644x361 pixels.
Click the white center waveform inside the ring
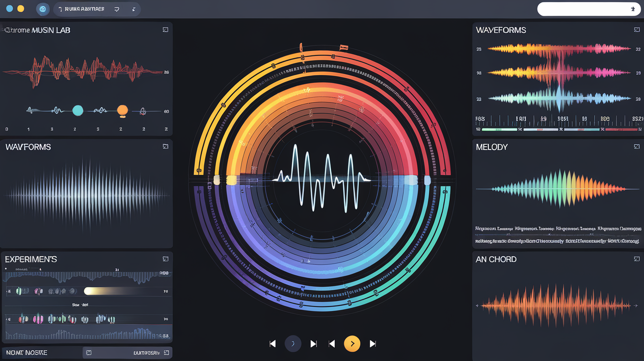click(322, 178)
